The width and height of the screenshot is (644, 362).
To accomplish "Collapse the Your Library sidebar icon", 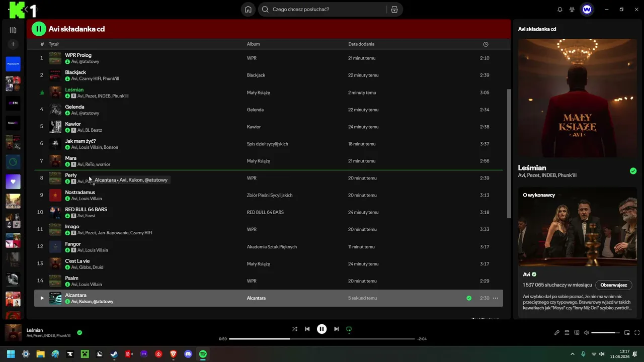I will (13, 30).
